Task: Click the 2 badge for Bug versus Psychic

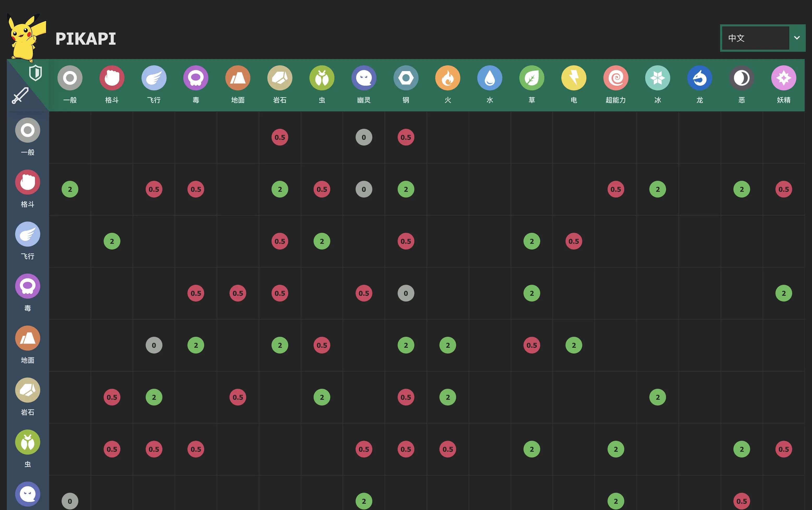Action: 616,449
